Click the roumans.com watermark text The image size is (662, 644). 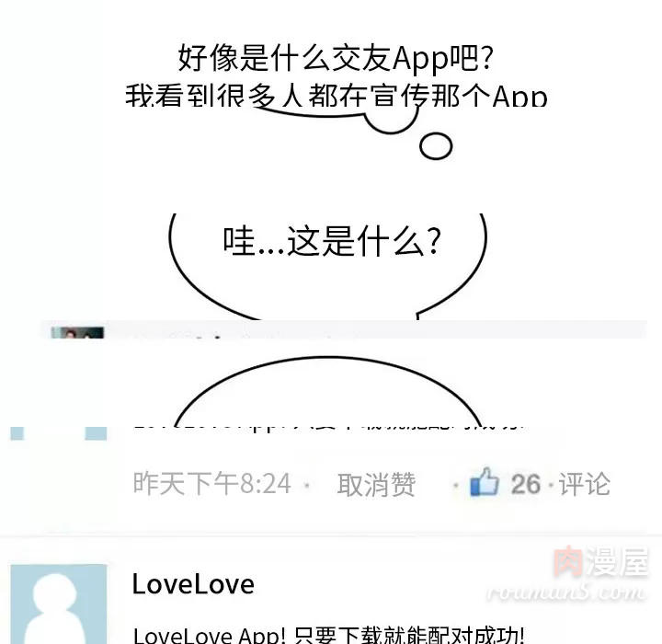click(x=565, y=592)
